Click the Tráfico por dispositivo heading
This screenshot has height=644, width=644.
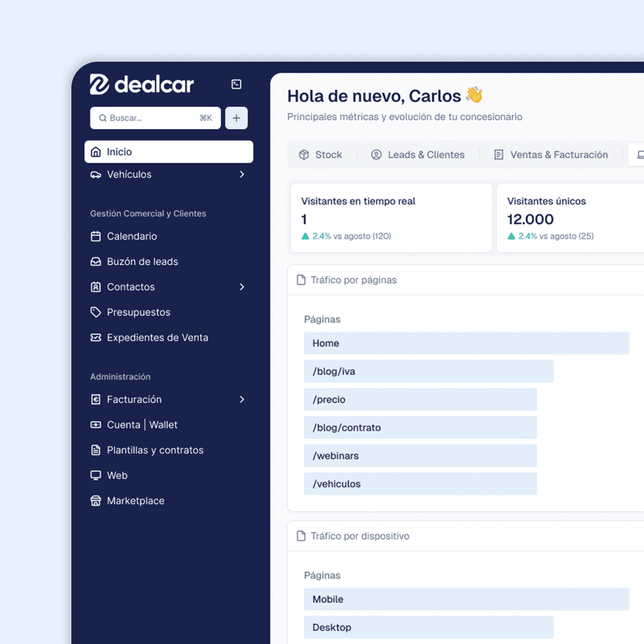coord(360,536)
